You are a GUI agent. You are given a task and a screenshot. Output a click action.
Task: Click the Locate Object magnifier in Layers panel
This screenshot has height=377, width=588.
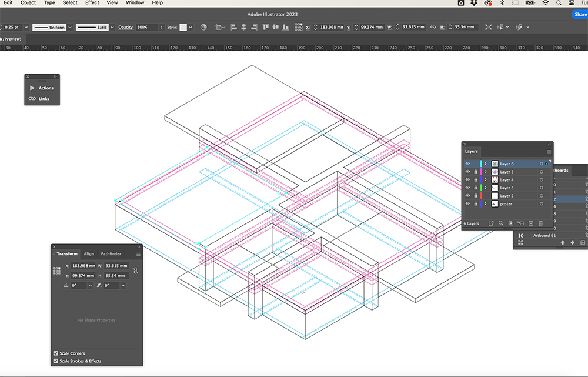[x=501, y=223]
